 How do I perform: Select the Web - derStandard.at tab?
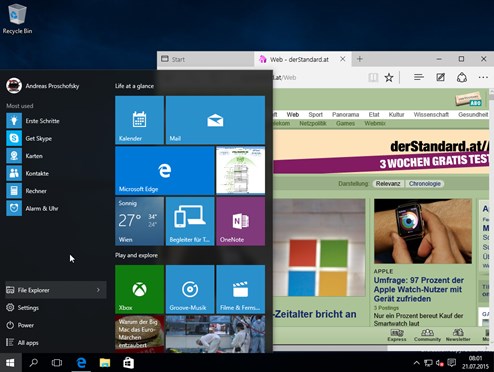click(x=299, y=59)
